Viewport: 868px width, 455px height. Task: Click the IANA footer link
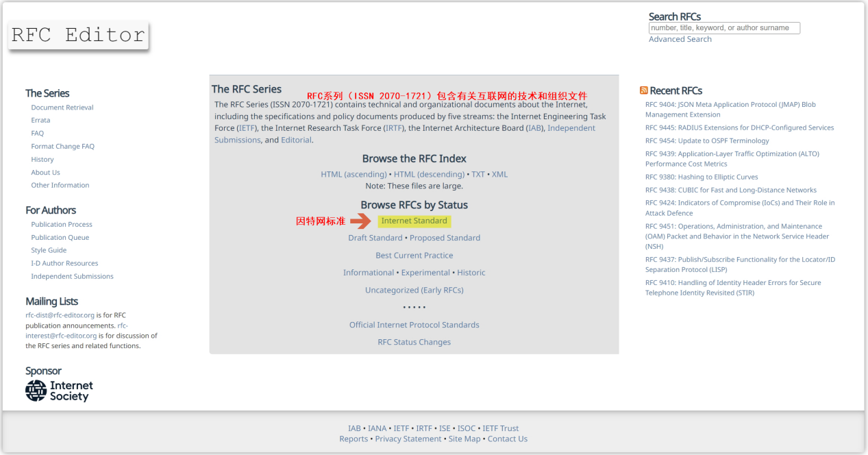click(377, 428)
